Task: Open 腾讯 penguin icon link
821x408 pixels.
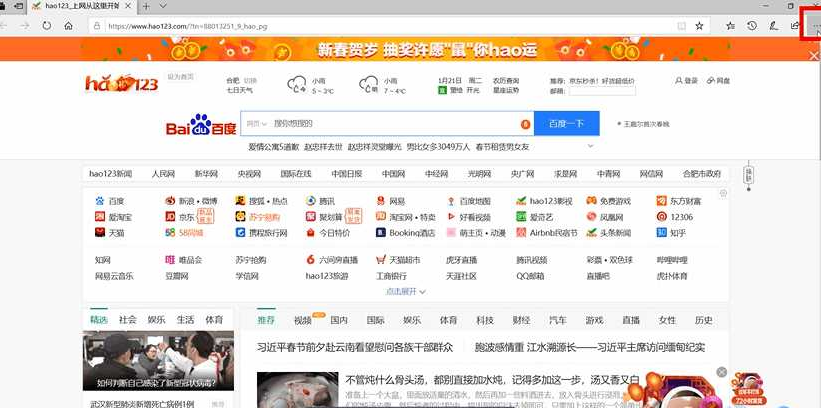Action: click(310, 201)
